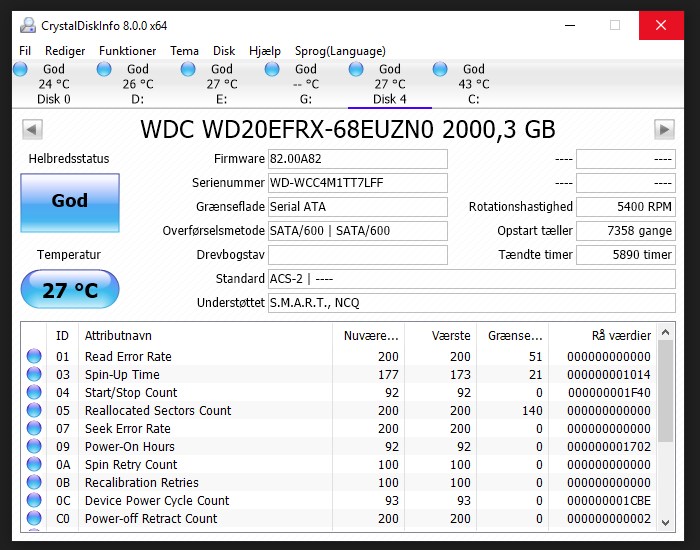Click the CrystalDiskInfo app icon in title bar

point(28,25)
